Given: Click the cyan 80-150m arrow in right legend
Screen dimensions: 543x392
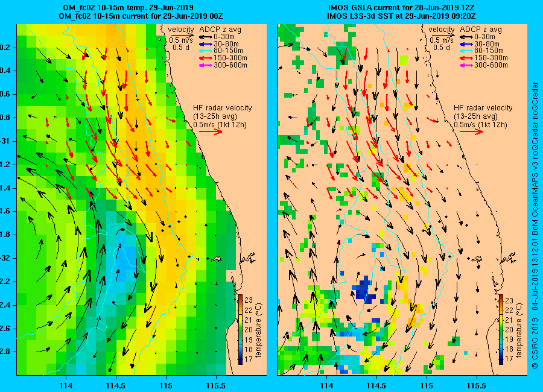Looking at the screenshot, I should click(466, 51).
